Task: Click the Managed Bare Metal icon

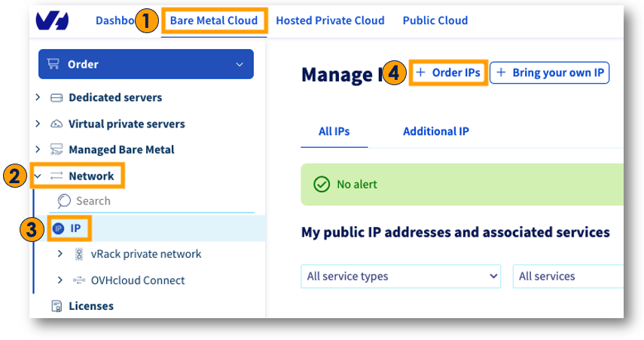Action: pyautogui.click(x=56, y=149)
